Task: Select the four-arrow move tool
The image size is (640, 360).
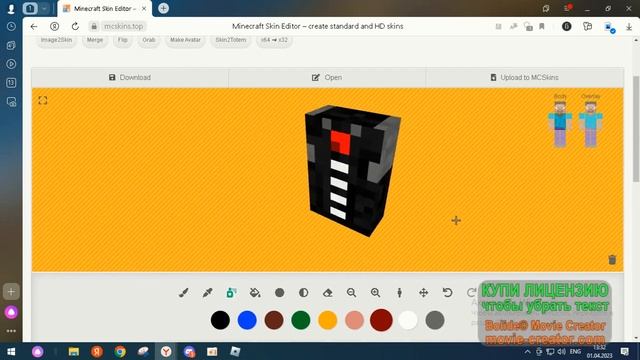Action: click(424, 293)
